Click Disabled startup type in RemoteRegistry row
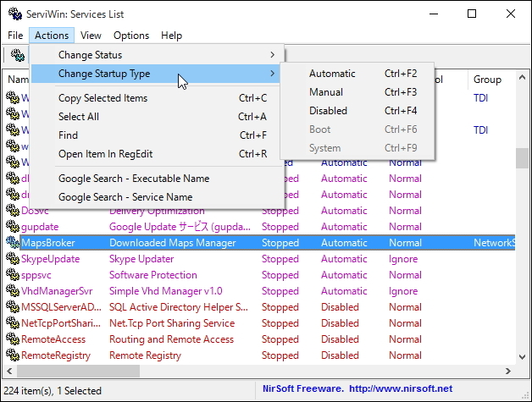This screenshot has height=402, width=532. [340, 355]
